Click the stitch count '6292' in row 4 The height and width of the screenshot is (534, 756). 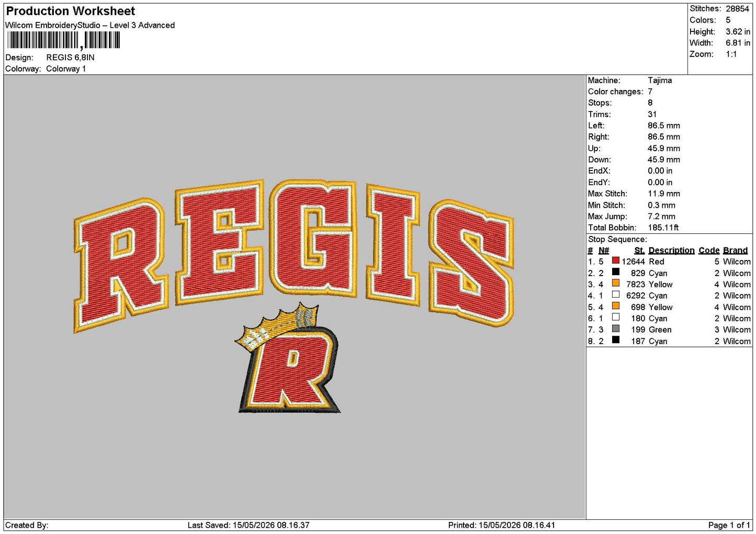[636, 296]
